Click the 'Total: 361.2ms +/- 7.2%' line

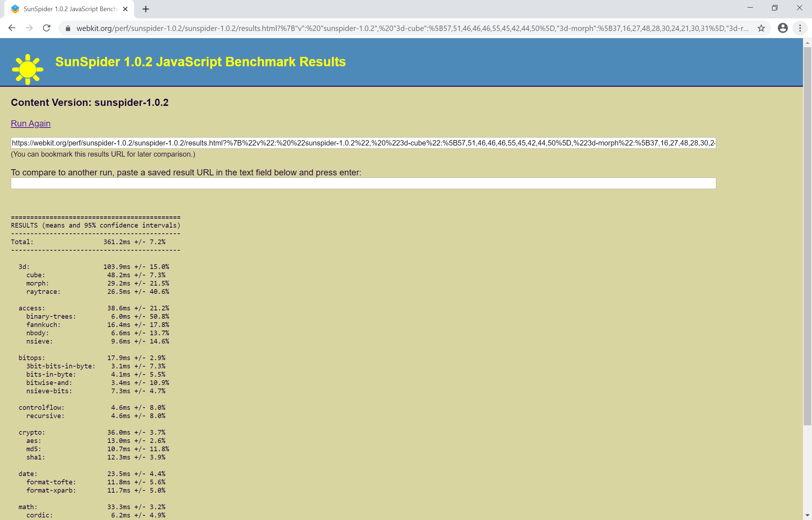point(88,242)
